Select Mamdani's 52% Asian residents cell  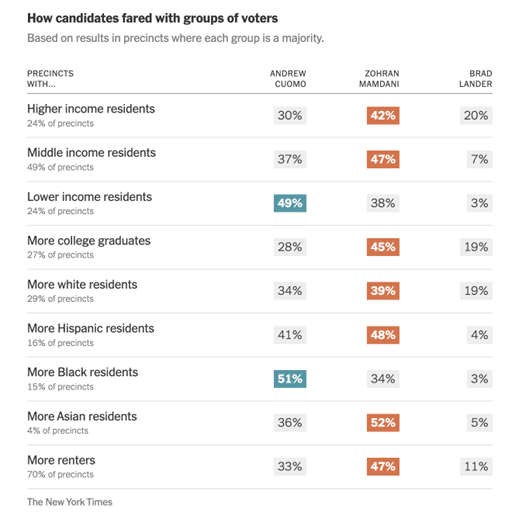click(383, 422)
